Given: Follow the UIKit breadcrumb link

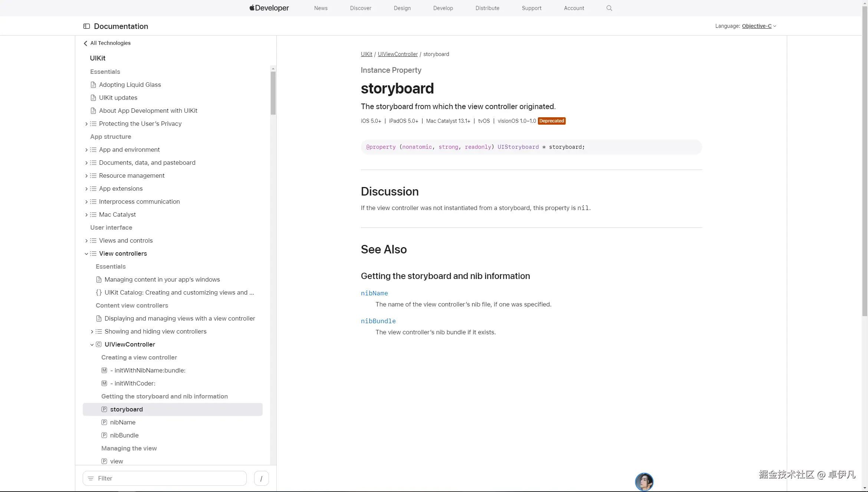Looking at the screenshot, I should click(x=366, y=54).
